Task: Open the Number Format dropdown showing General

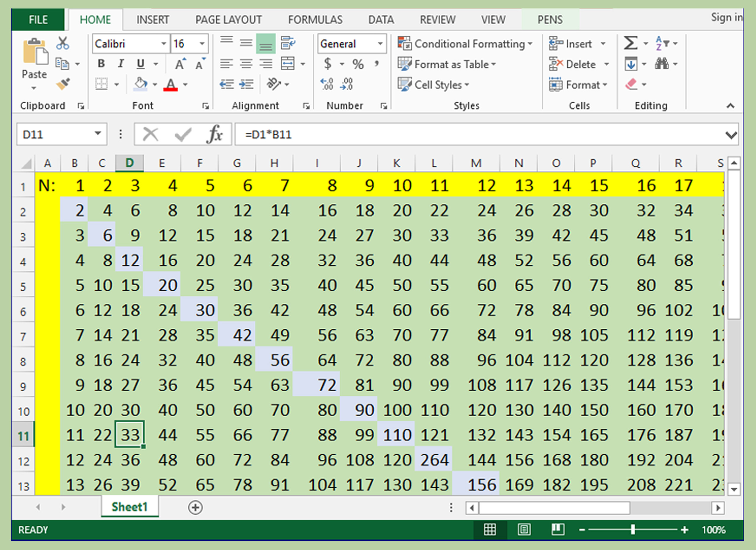Action: pyautogui.click(x=380, y=43)
